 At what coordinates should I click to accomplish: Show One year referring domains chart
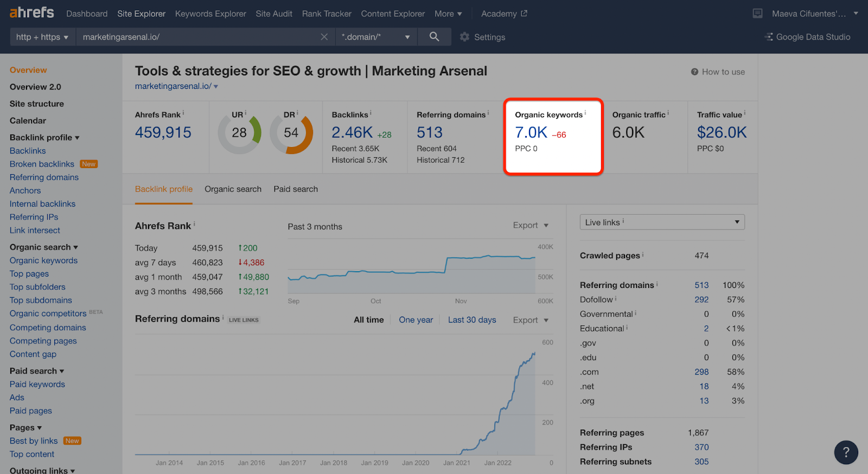tap(416, 320)
